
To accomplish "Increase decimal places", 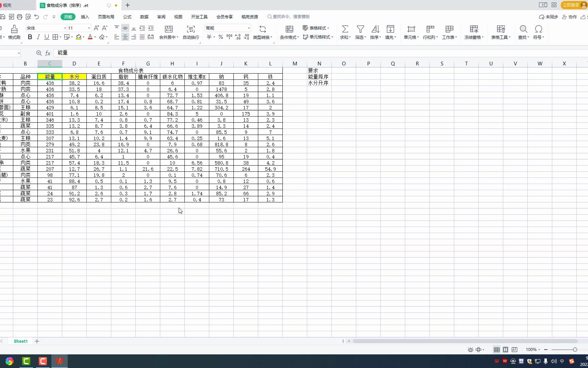I will tap(238, 37).
